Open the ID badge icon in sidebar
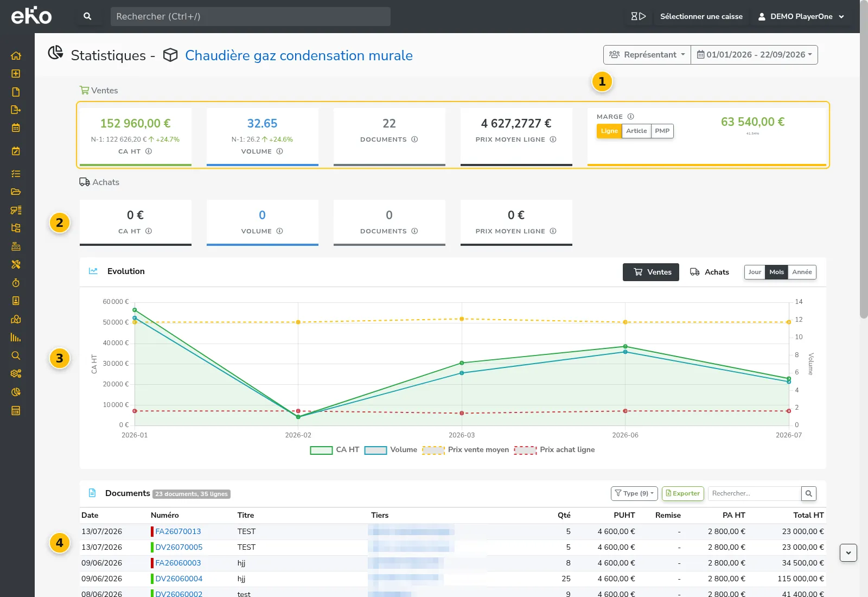Viewport: 868px width, 597px height. tap(16, 301)
